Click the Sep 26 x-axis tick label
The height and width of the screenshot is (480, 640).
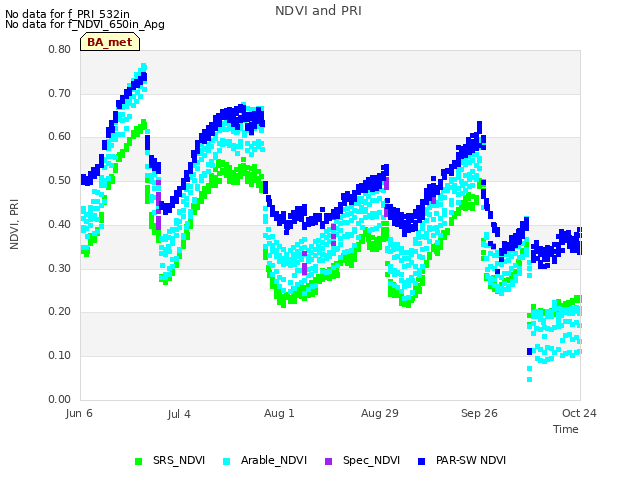tap(479, 413)
